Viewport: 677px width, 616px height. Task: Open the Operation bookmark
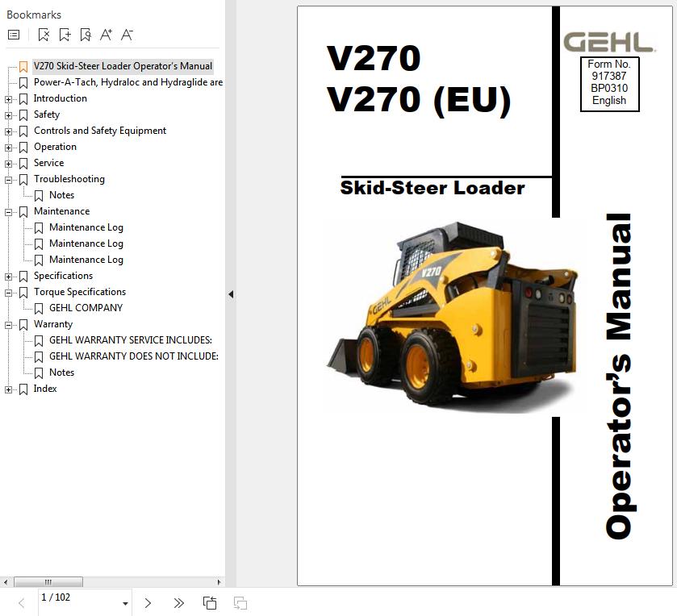[55, 147]
